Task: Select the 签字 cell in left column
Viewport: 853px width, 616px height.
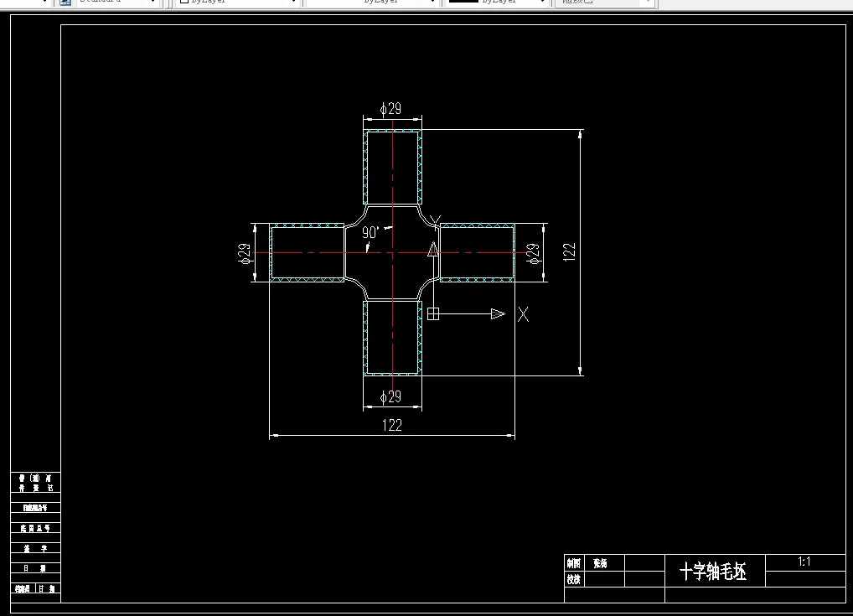Action: point(35,548)
